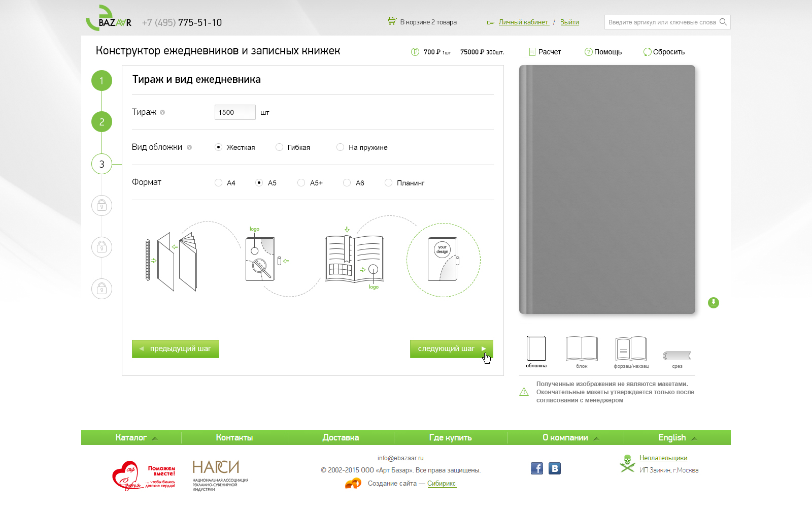Select the блок open-book view thumbnail
Screen dimensions: 812x508
(x=582, y=349)
